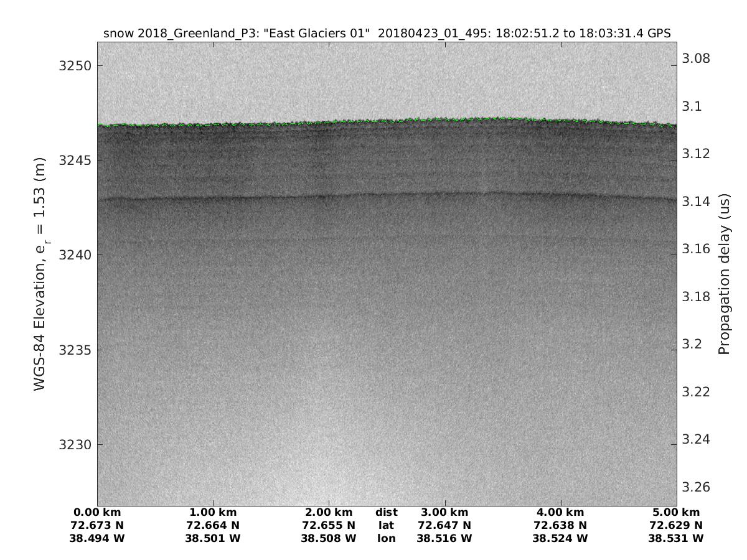Click the "dist" legend label on the x-axis
The width and height of the screenshot is (747, 560).
coord(387,513)
